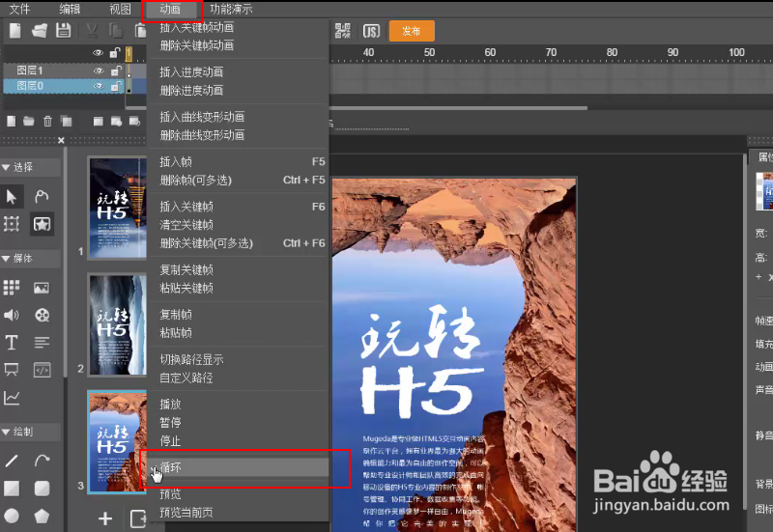Select the pentagon polygon tool
773x532 pixels.
coord(42,516)
